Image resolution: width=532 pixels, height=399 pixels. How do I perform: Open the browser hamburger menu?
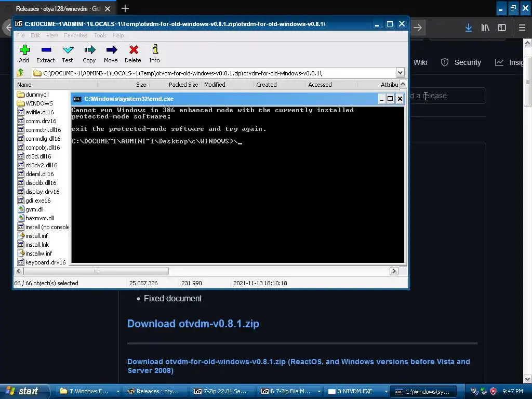click(522, 28)
